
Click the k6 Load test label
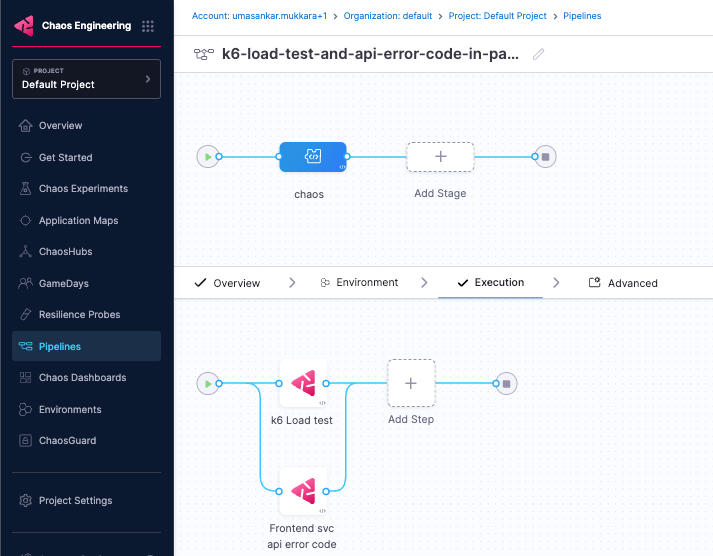pos(302,420)
